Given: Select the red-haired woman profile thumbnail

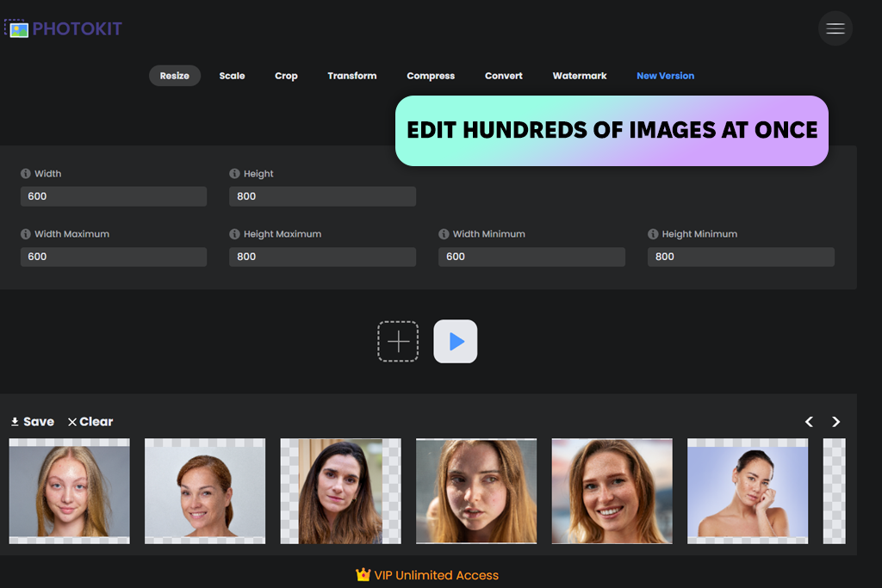Looking at the screenshot, I should tap(205, 492).
